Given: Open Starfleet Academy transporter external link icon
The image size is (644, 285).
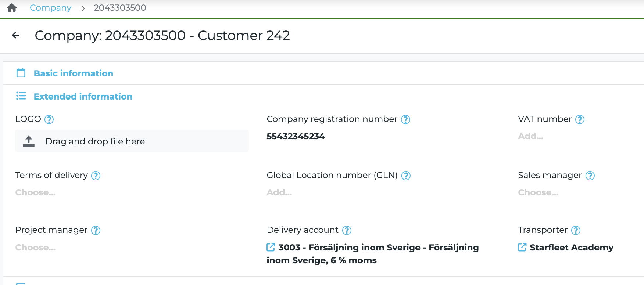Looking at the screenshot, I should [x=522, y=247].
